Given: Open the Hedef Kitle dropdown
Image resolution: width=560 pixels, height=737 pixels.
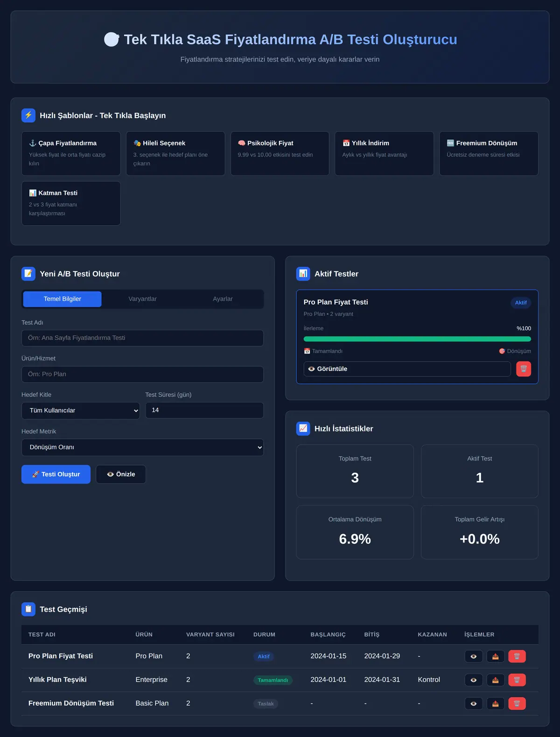Looking at the screenshot, I should 81,410.
